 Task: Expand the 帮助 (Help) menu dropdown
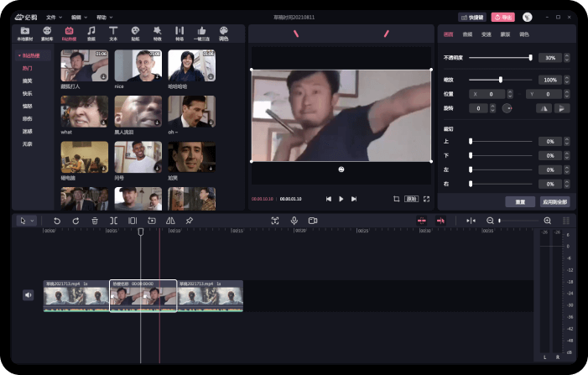click(103, 17)
